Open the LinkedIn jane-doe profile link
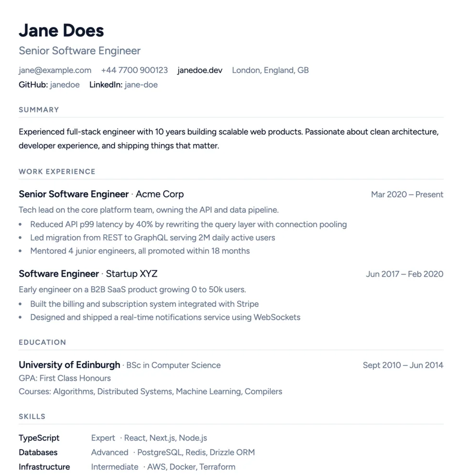This screenshot has height=476, width=461. pyautogui.click(x=141, y=85)
